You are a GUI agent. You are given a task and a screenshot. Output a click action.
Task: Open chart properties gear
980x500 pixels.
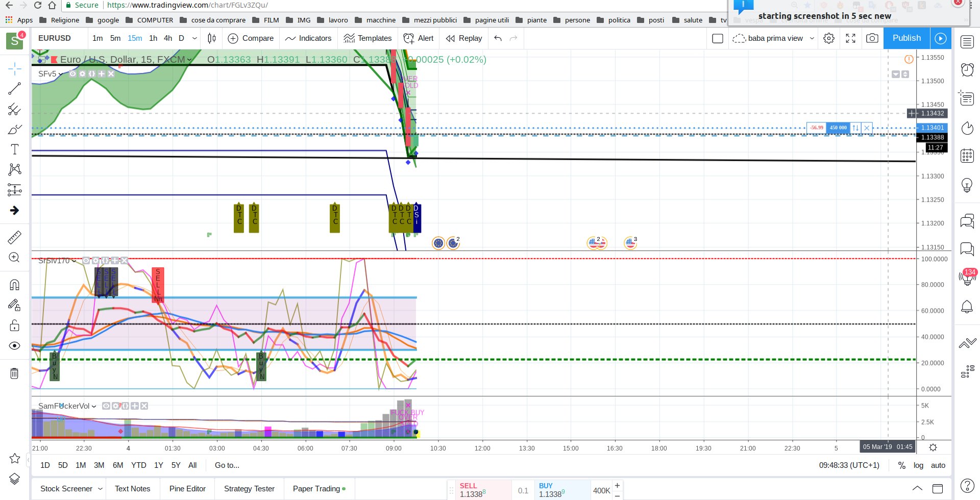(x=829, y=38)
